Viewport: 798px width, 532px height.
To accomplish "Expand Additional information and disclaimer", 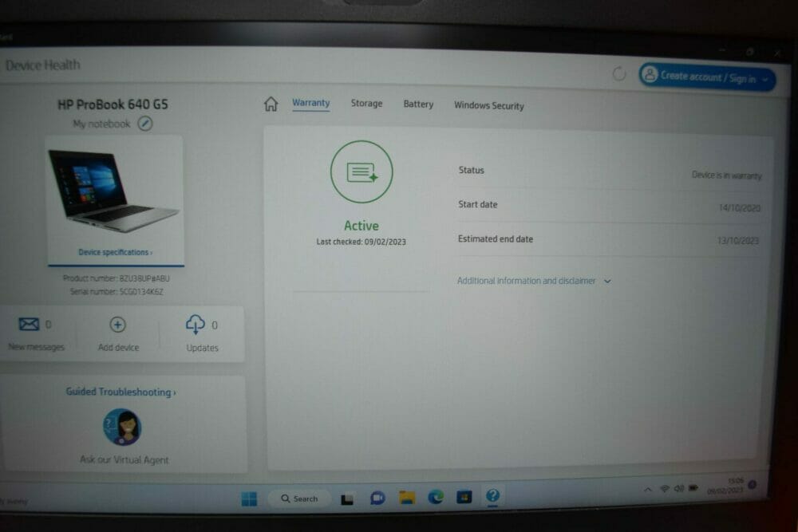I will tap(534, 281).
